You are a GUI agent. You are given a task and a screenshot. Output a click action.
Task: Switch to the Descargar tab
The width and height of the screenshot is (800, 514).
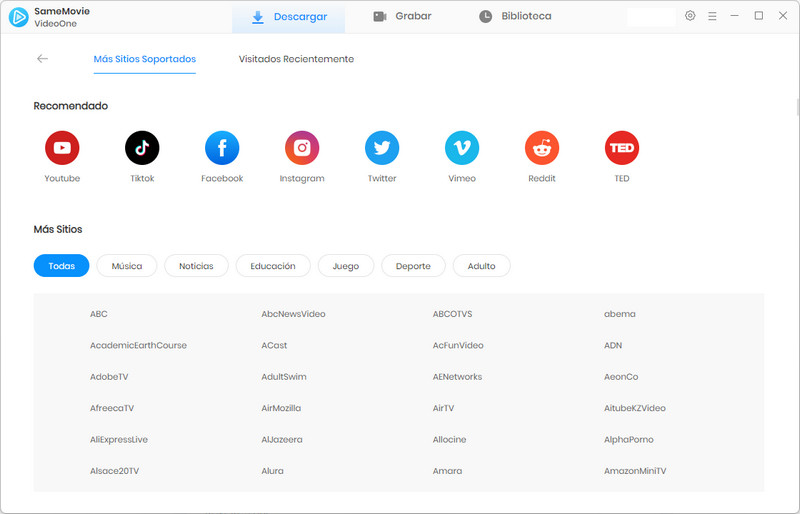(289, 17)
